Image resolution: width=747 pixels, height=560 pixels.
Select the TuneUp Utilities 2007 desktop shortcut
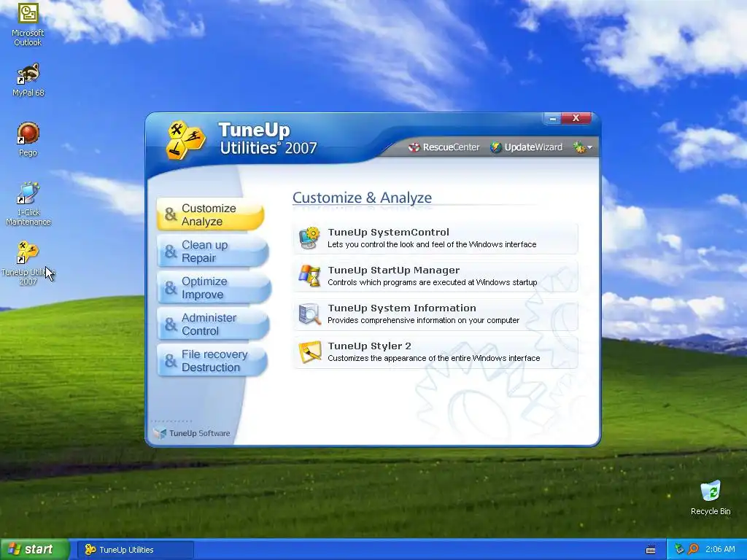point(28,263)
